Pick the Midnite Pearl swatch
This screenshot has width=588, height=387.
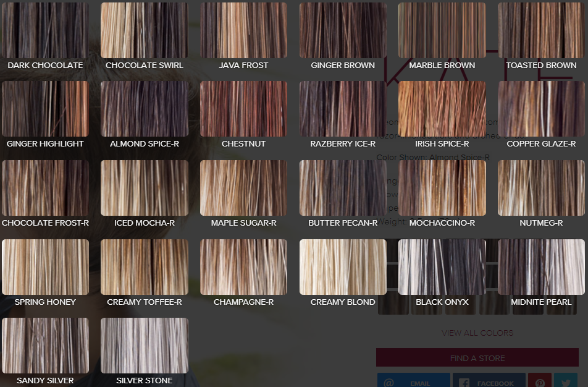tap(541, 267)
